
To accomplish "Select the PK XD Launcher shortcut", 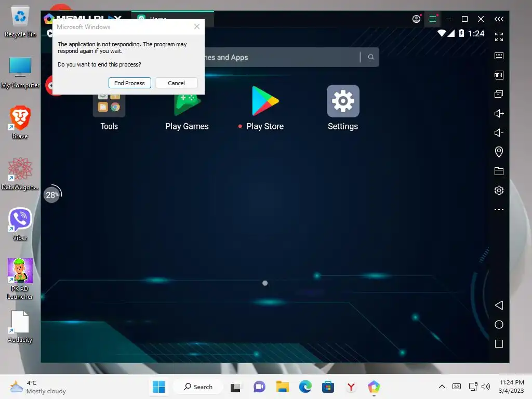I will (20, 279).
